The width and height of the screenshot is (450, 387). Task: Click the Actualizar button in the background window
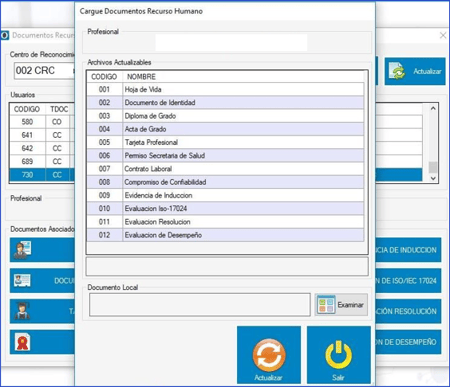coord(415,71)
